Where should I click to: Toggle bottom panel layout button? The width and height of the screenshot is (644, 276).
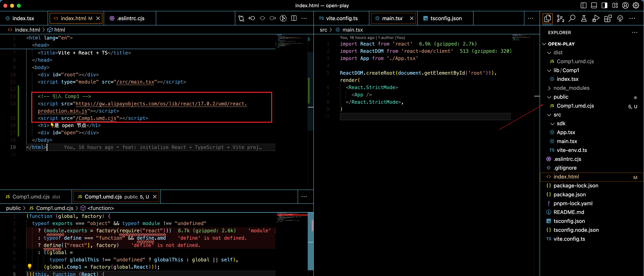[x=594, y=6]
